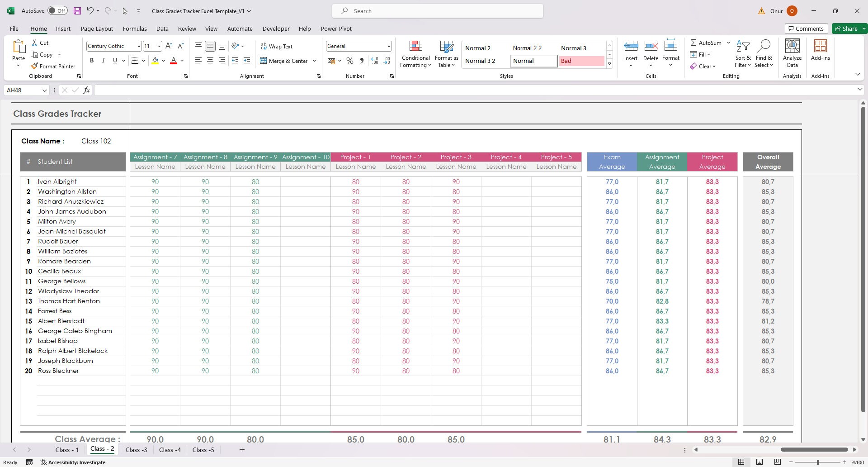The width and height of the screenshot is (868, 467).
Task: Apply the Percent Style format
Action: [349, 61]
